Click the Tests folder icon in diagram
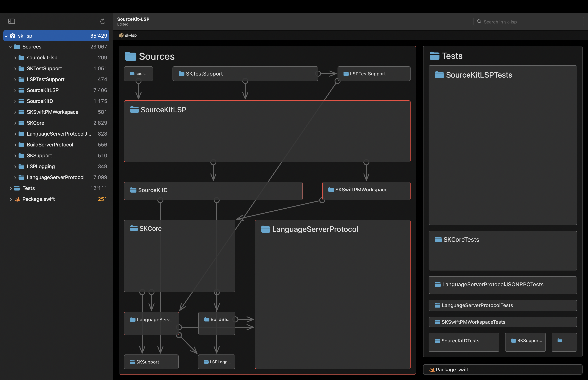Image resolution: width=588 pixels, height=380 pixels. click(434, 56)
